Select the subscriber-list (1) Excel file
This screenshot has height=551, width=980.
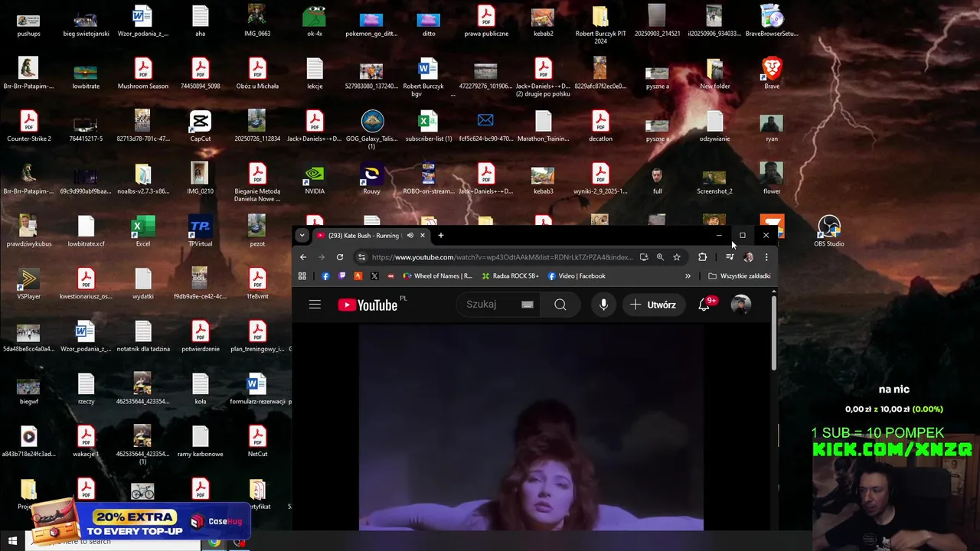pos(429,127)
